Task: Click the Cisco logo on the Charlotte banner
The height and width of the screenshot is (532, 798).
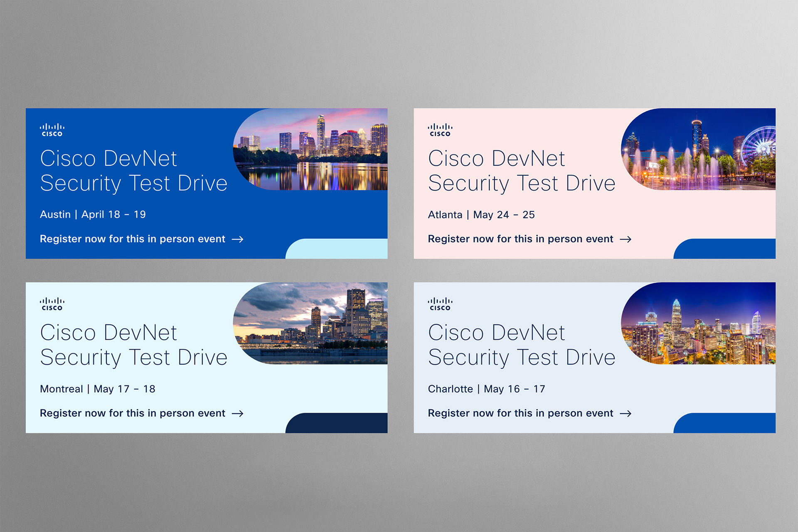Action: pos(440,304)
